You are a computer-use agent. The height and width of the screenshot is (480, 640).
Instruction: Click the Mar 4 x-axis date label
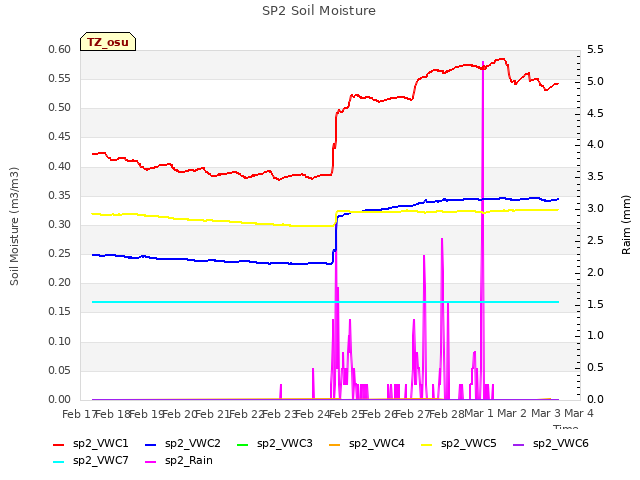[579, 414]
